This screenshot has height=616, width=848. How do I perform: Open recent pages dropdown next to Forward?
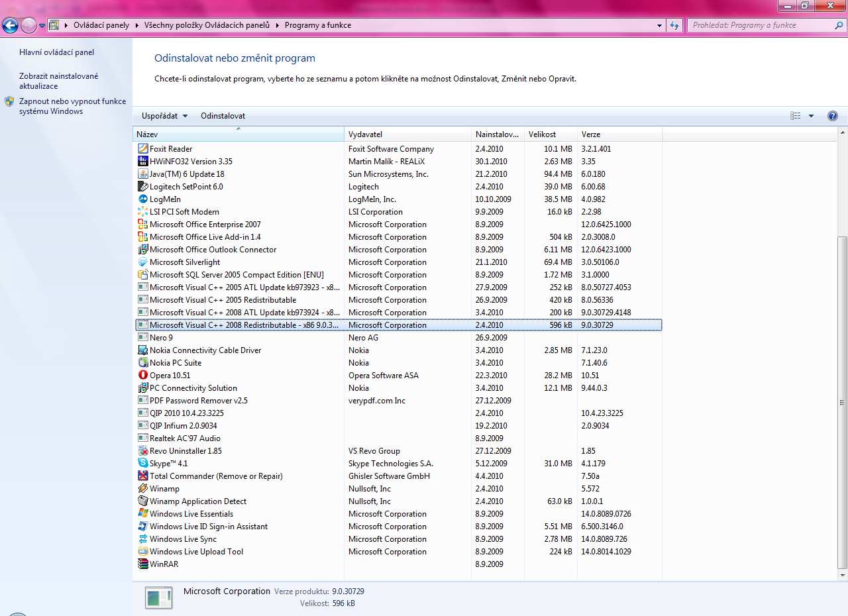click(x=42, y=26)
